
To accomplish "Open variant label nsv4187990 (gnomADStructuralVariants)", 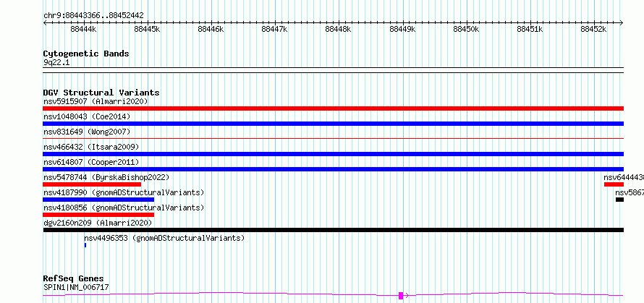I will [124, 192].
